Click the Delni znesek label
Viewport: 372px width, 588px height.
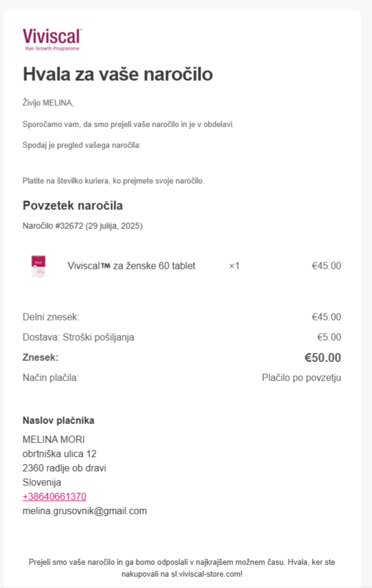click(51, 317)
